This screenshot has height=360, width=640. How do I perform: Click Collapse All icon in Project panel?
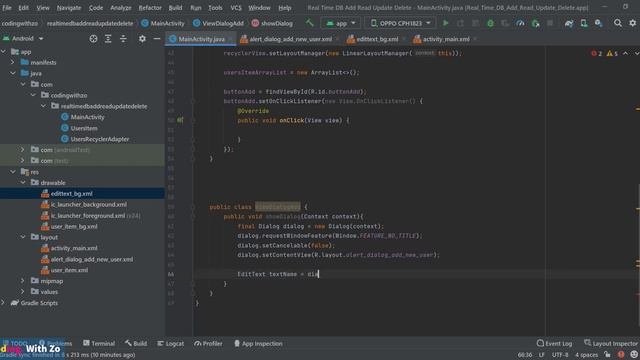pos(123,38)
